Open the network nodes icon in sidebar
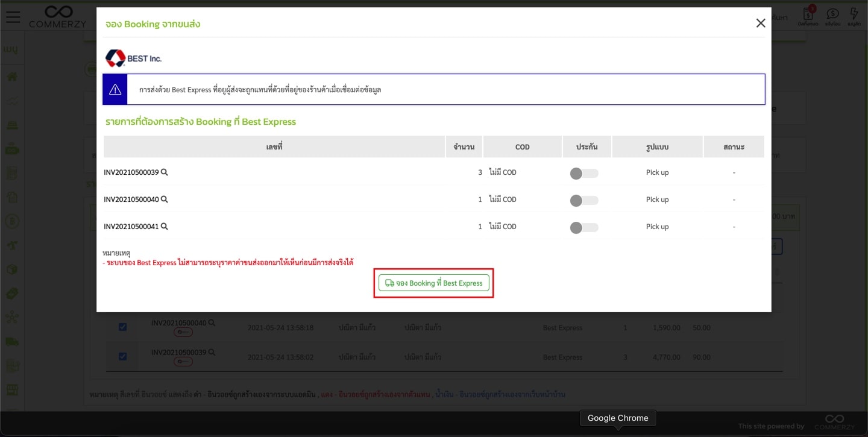Screen dimensions: 868x437 click(x=12, y=318)
